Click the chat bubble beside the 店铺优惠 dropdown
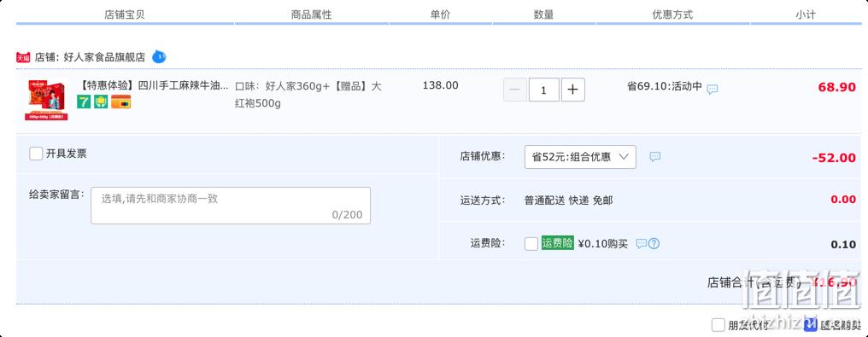 [655, 157]
